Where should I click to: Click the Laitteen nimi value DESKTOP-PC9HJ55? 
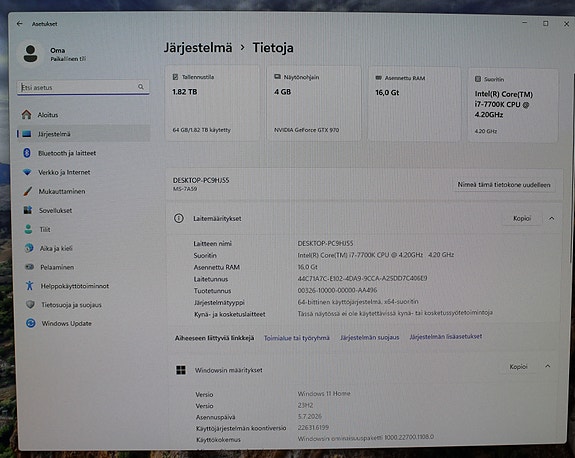click(x=325, y=243)
